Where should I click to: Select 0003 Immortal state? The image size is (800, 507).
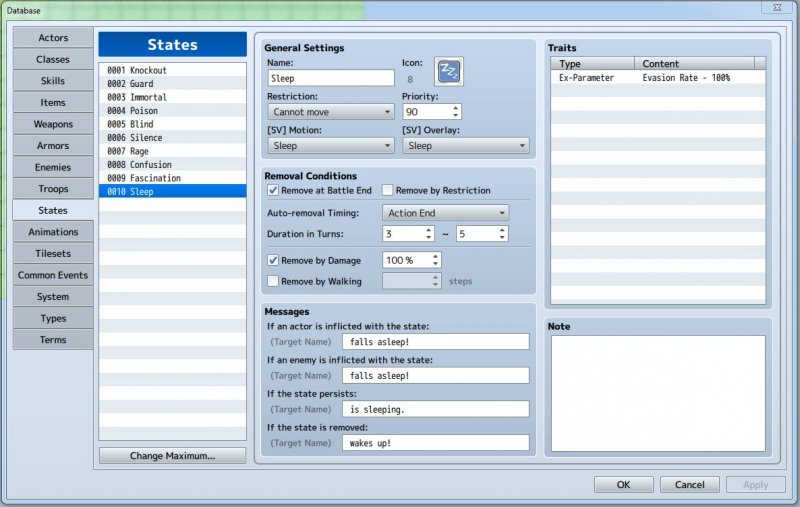[x=172, y=97]
